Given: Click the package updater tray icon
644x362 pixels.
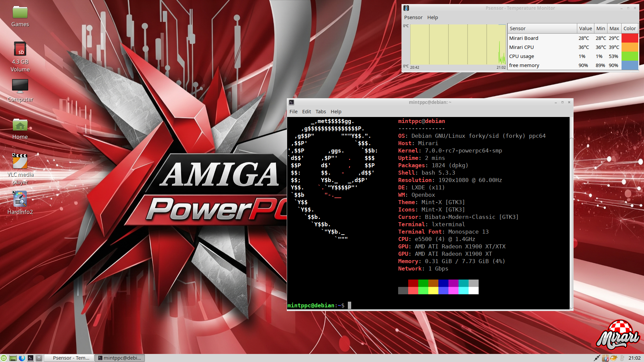Looking at the screenshot, I should click(x=605, y=358).
